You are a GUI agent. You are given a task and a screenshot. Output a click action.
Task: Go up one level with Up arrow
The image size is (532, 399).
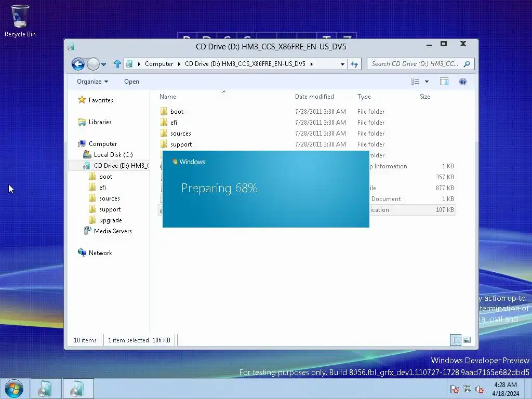click(117, 64)
